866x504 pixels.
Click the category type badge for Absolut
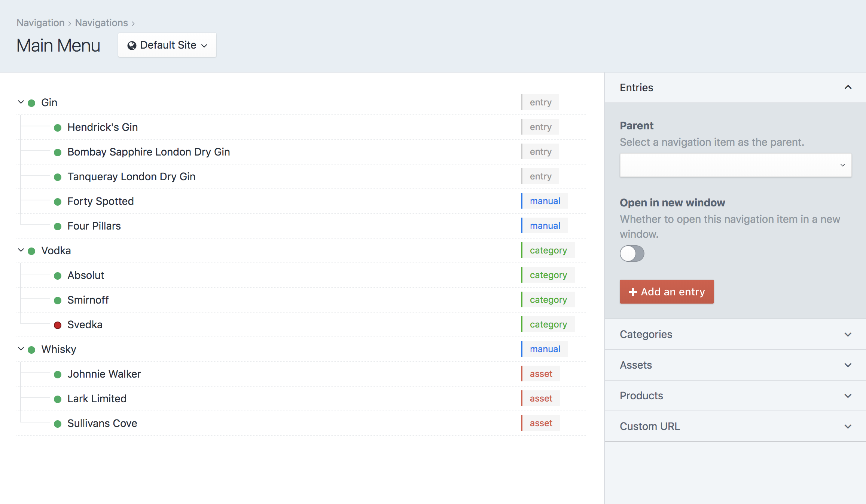pos(548,275)
